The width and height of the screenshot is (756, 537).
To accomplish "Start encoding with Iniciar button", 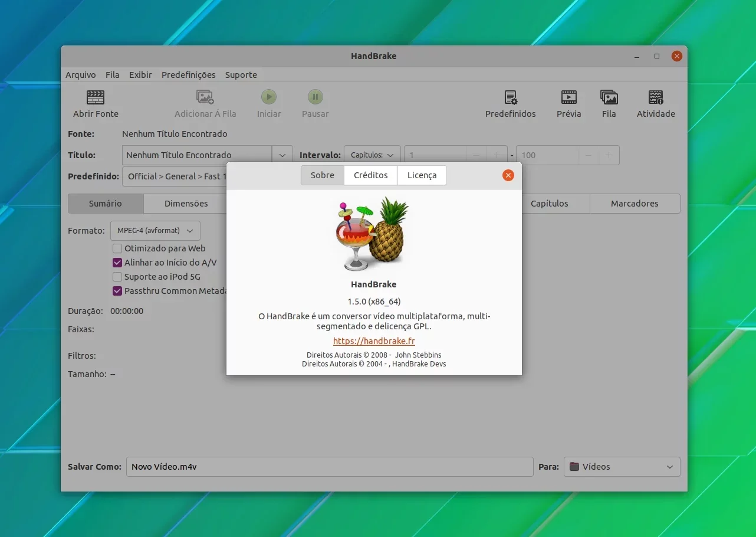I will click(269, 97).
